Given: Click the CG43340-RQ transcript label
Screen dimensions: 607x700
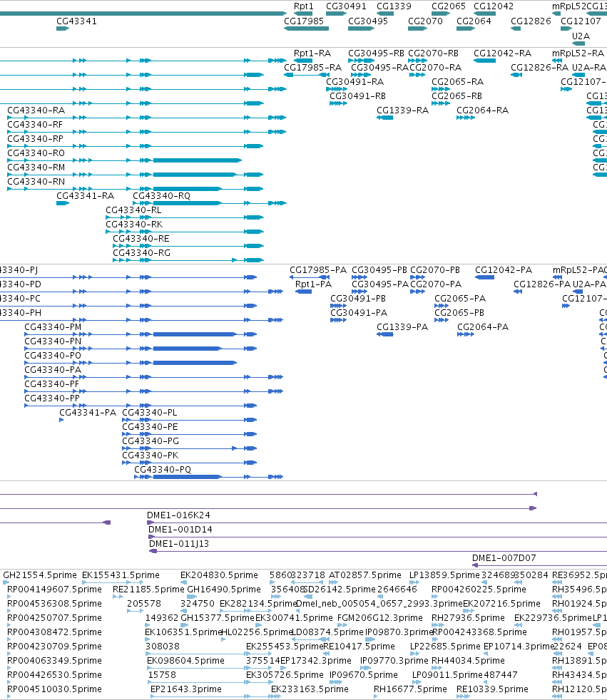Looking at the screenshot, I should [x=162, y=196].
